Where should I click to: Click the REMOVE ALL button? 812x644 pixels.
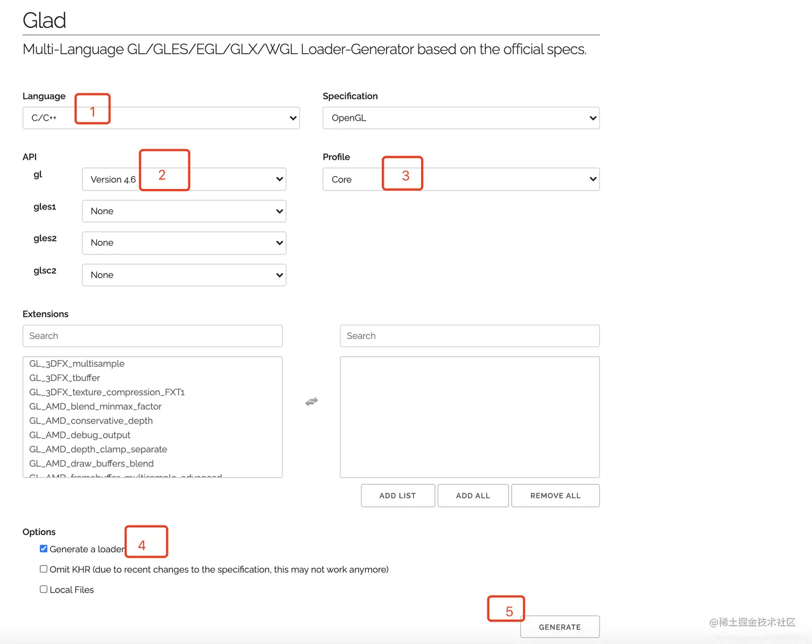coord(555,495)
